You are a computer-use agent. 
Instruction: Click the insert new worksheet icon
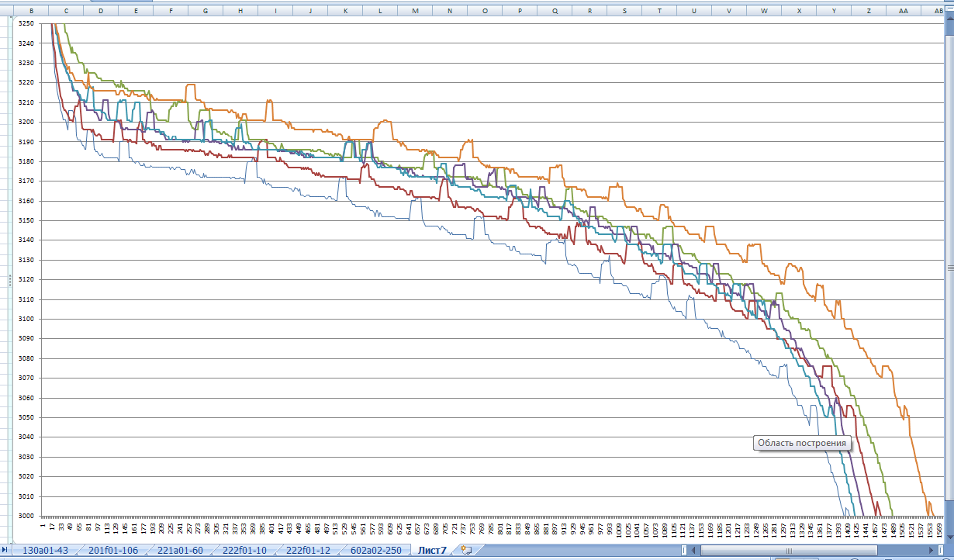465,551
